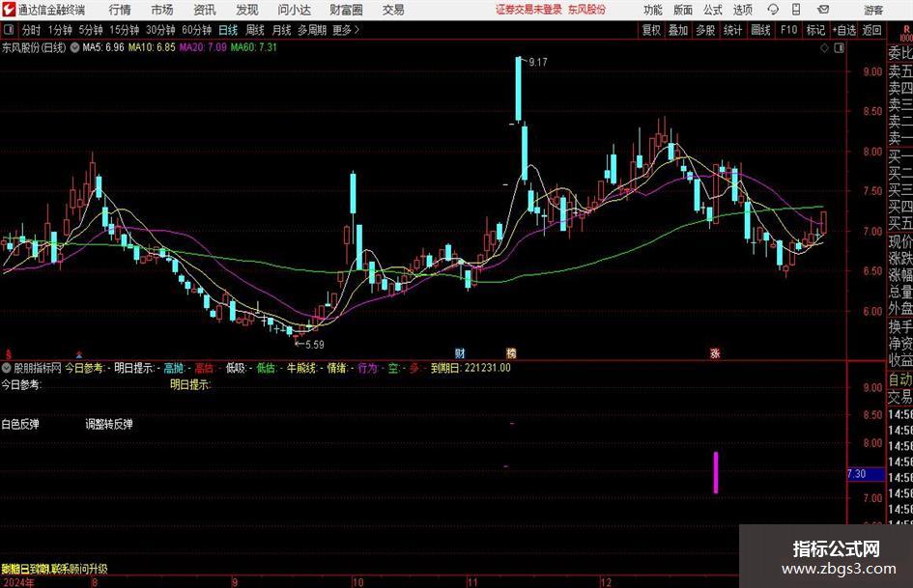913x588 pixels.
Task: Open the 多周期 multi-period view
Action: [312, 30]
